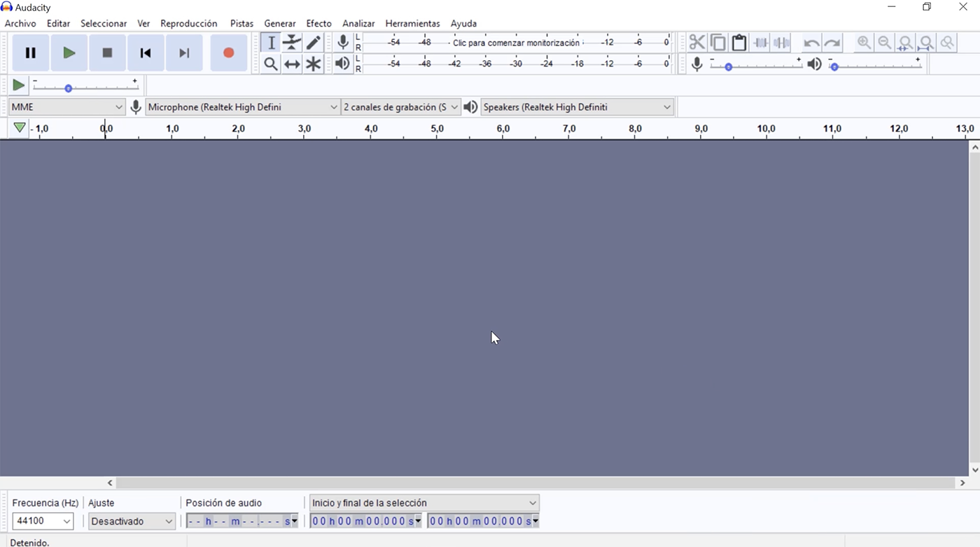Skip to start of project

(x=146, y=52)
